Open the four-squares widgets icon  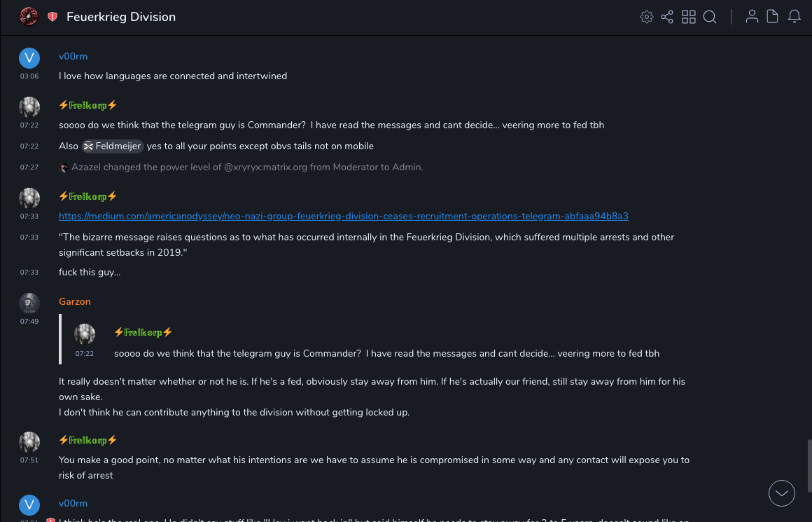pyautogui.click(x=689, y=17)
